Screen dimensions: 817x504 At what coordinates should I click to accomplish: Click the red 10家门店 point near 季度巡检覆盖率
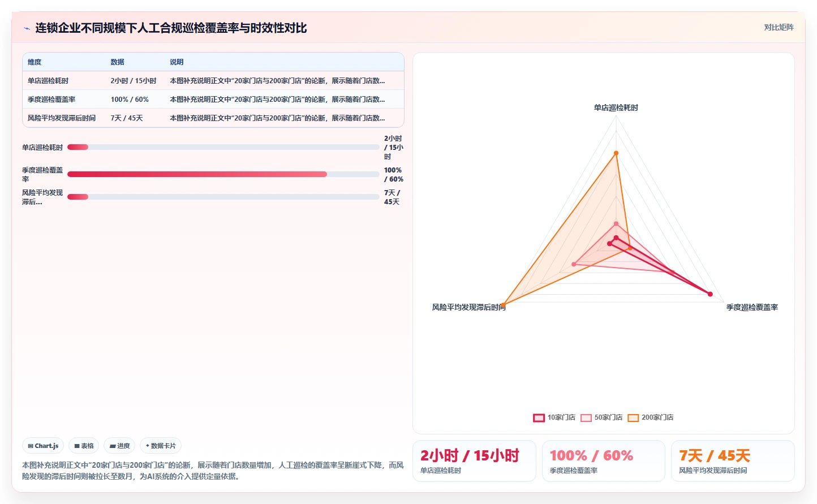tap(710, 294)
